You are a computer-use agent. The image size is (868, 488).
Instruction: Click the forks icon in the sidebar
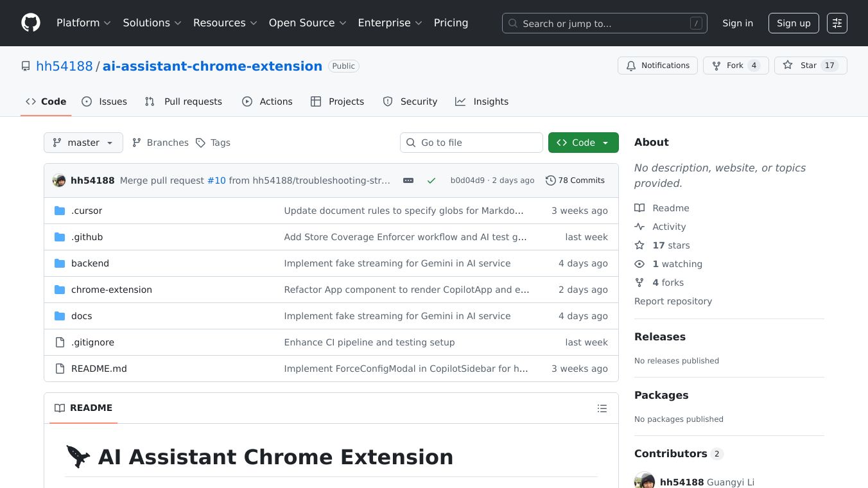pos(639,283)
